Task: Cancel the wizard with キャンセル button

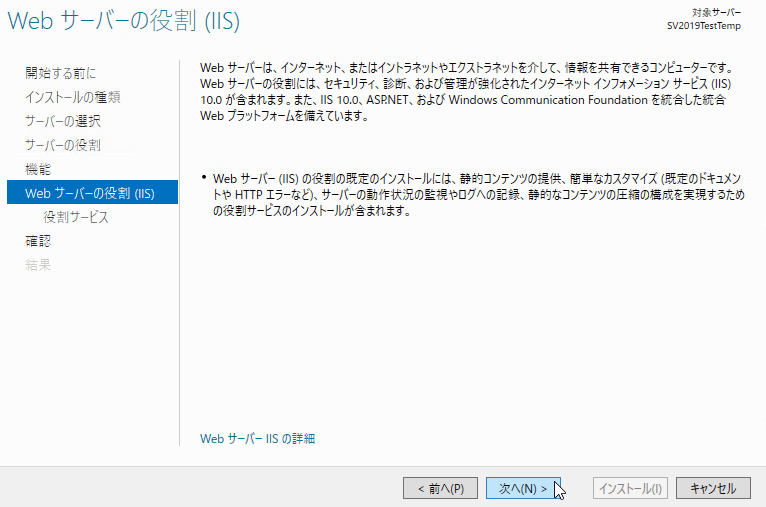Action: [713, 488]
